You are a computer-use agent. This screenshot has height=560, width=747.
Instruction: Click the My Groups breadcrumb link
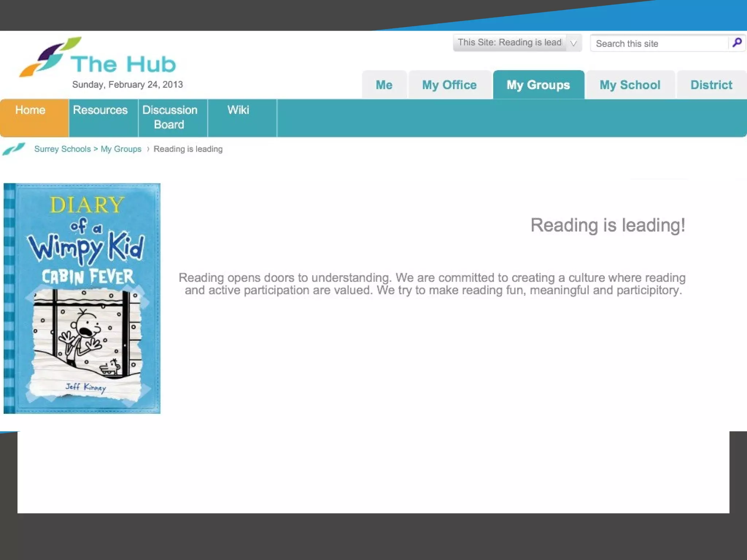pyautogui.click(x=121, y=149)
